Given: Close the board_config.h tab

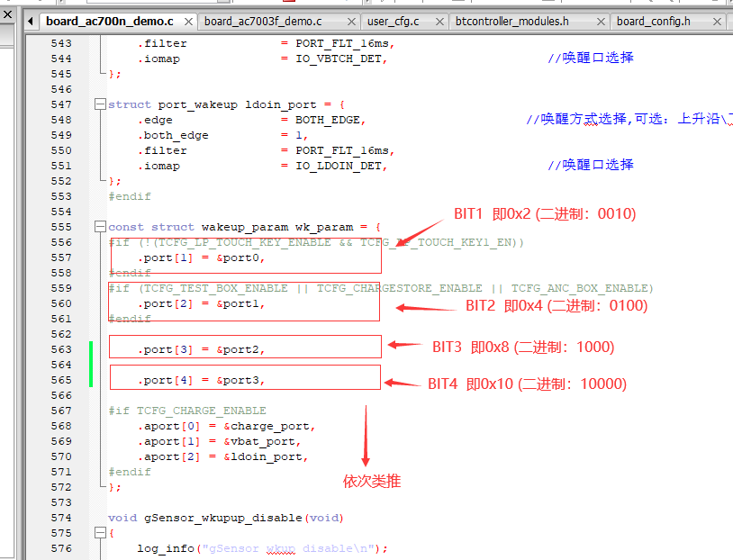Looking at the screenshot, I should (x=717, y=22).
